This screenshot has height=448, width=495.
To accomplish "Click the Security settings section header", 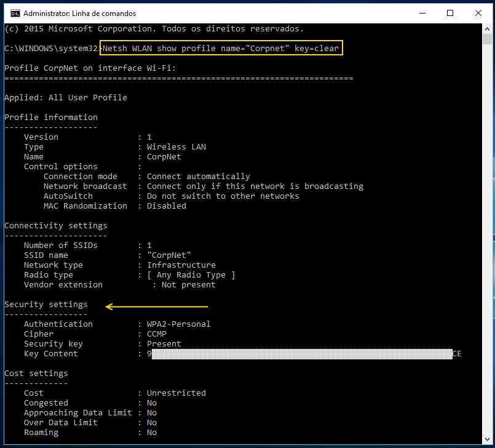I will point(46,304).
